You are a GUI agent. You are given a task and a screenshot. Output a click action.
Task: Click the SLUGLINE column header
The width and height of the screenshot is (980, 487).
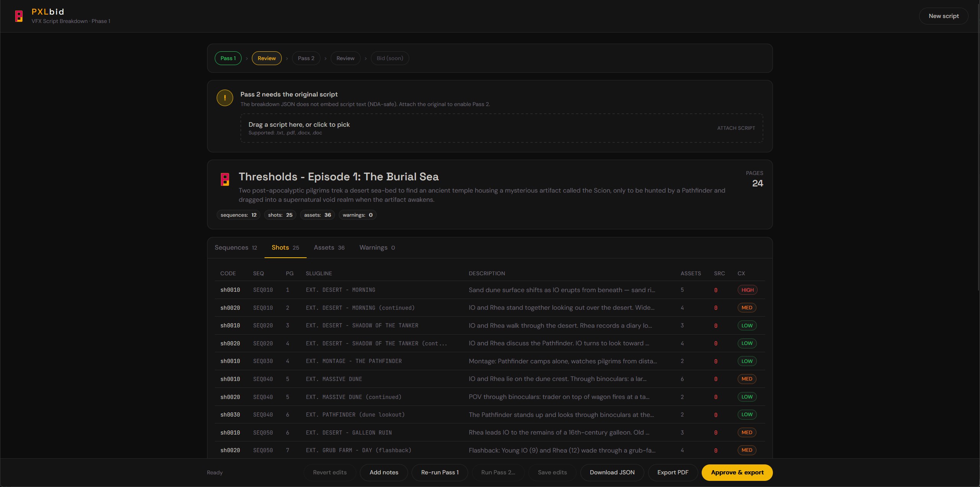coord(319,273)
